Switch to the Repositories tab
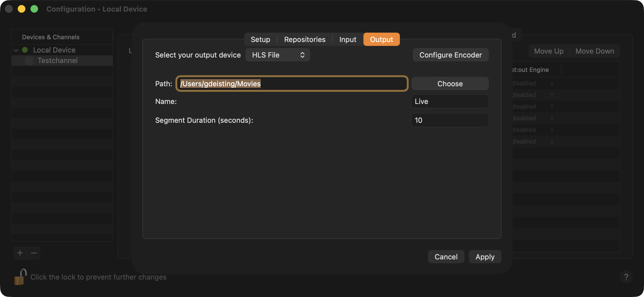 click(305, 40)
